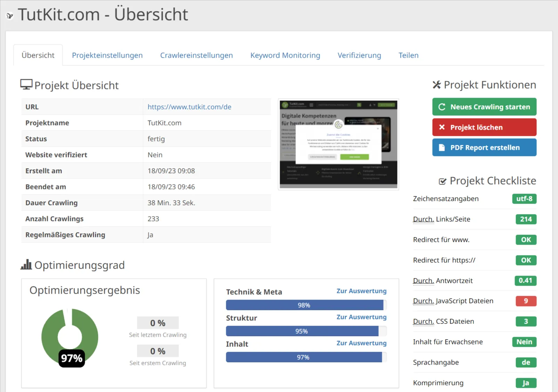Click the Optimierungsergebnis heading
Viewport: 558px width, 392px height.
tap(85, 290)
